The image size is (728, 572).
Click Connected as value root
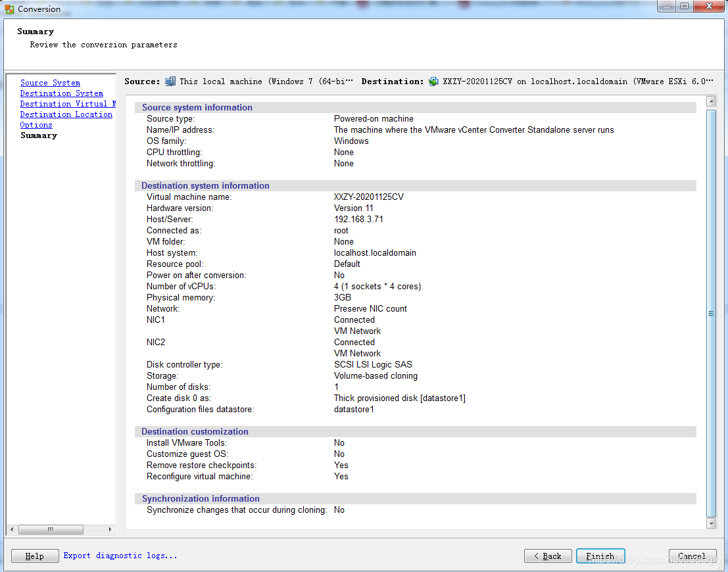tap(341, 230)
